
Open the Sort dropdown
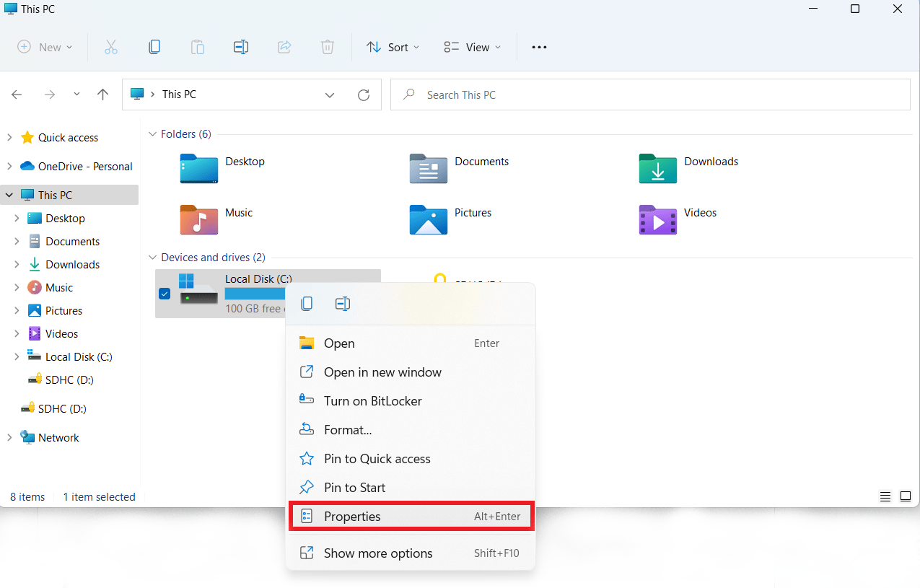pyautogui.click(x=393, y=47)
